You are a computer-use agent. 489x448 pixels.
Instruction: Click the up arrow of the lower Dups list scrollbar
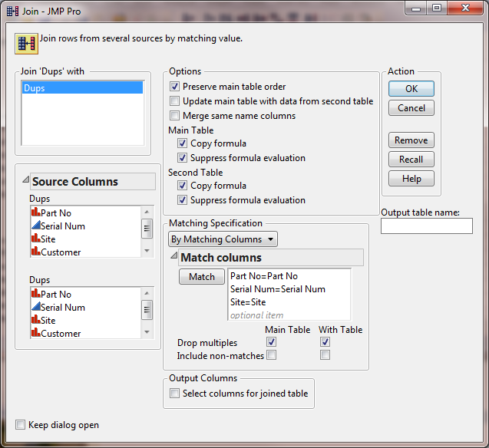[x=147, y=294]
